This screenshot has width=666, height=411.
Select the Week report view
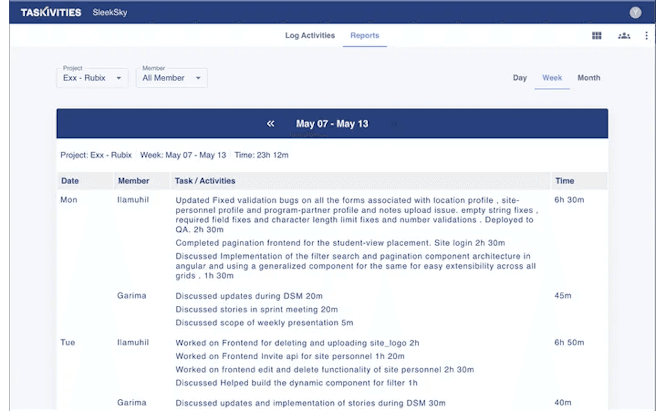552,78
